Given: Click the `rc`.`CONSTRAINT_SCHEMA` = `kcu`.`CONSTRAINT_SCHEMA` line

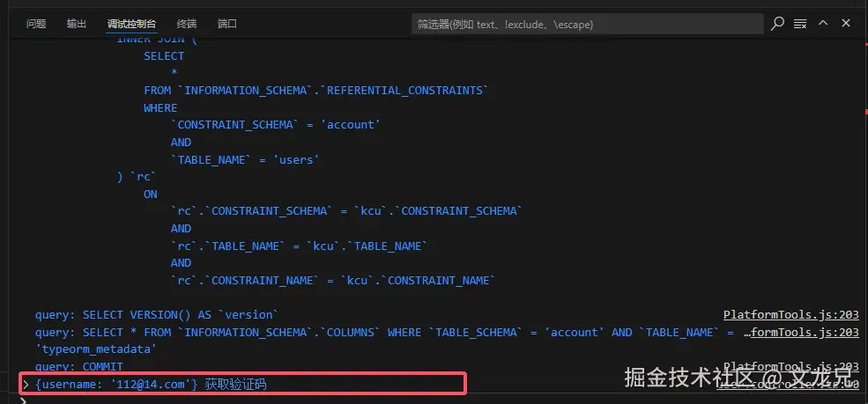Looking at the screenshot, I should coord(346,211).
